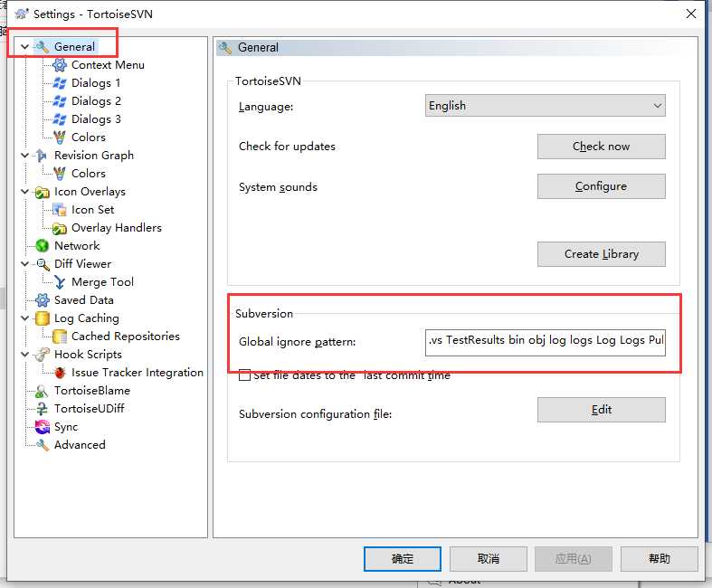
Task: Collapse the Hook Scripts tree node
Action: click(25, 355)
